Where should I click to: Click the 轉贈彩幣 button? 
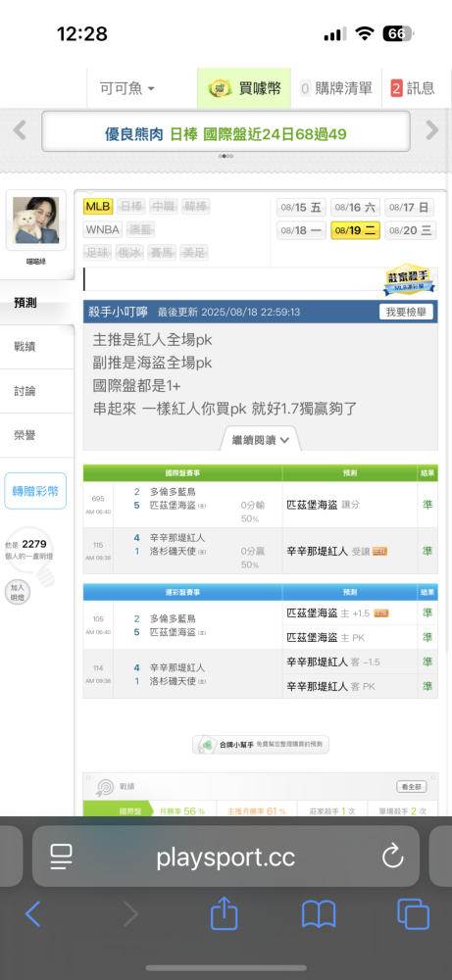point(35,491)
